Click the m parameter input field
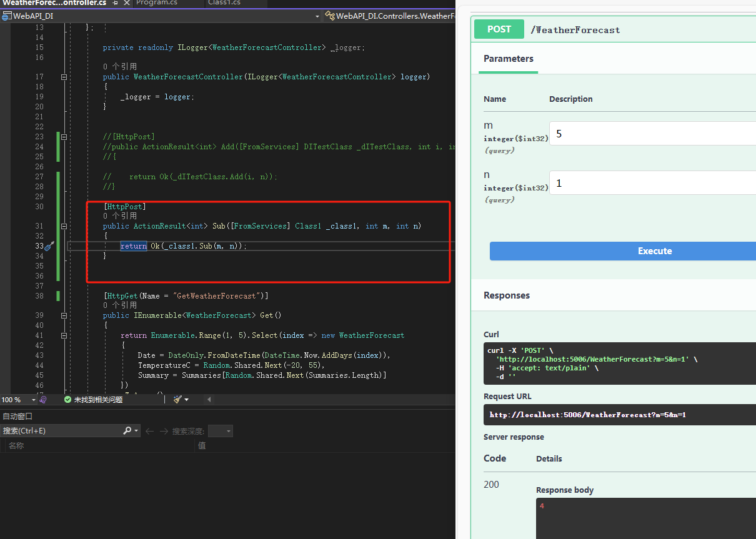This screenshot has width=756, height=539. pyautogui.click(x=650, y=134)
